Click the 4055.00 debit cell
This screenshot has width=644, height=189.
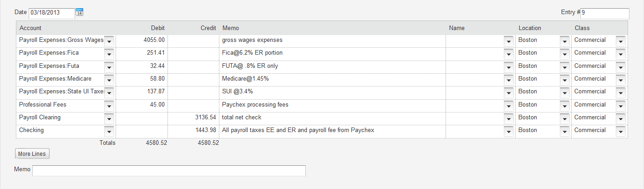(142, 41)
